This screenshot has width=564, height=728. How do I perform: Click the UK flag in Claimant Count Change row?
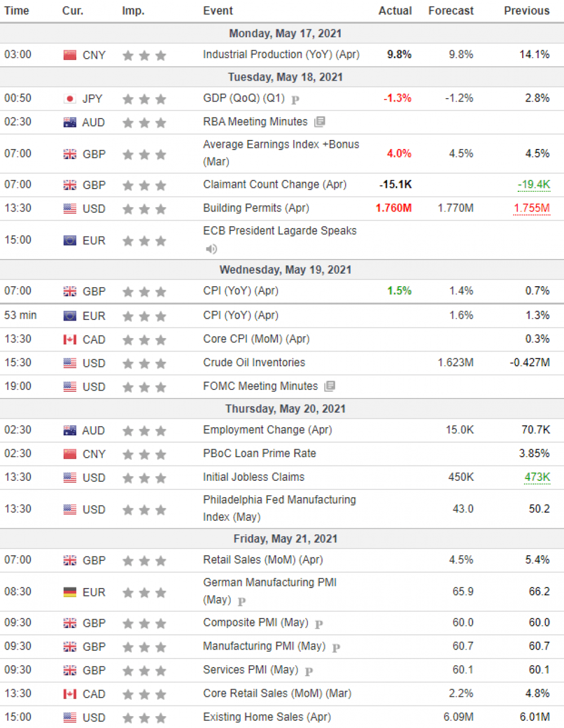coord(70,185)
